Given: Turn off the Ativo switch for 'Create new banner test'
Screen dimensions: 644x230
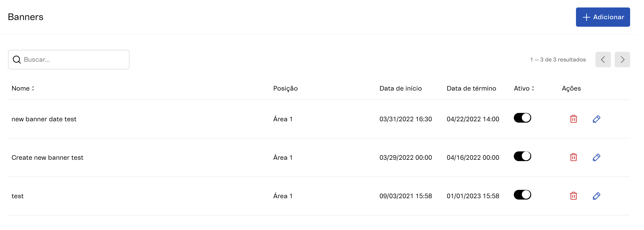Looking at the screenshot, I should tap(522, 156).
